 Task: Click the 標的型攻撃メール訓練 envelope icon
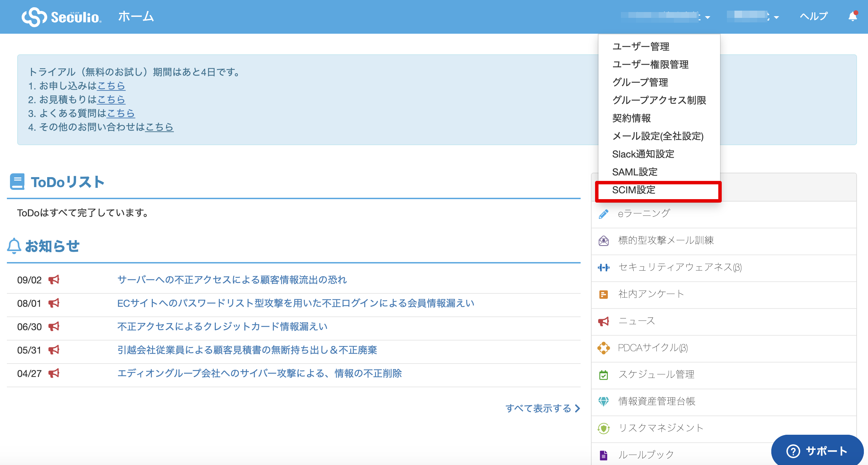pyautogui.click(x=604, y=241)
